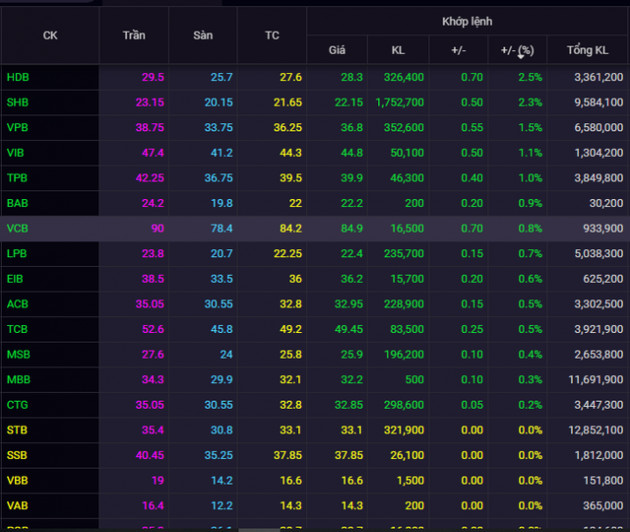This screenshot has height=532, width=630.
Task: Click HDB total volume 3,361,200
Action: (599, 77)
